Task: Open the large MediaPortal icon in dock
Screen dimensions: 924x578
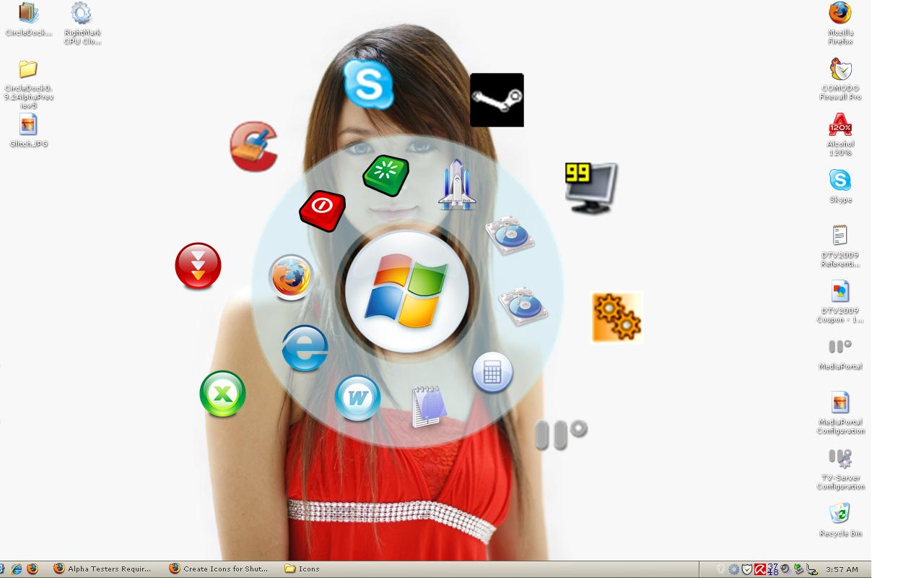Action: pos(561,435)
